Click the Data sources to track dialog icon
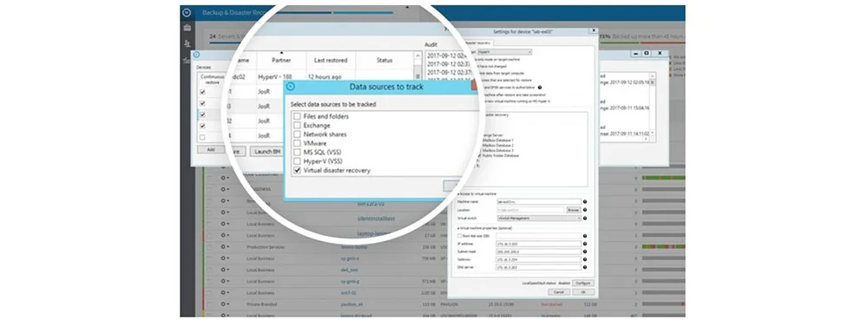This screenshot has height=320, width=868. click(x=291, y=87)
